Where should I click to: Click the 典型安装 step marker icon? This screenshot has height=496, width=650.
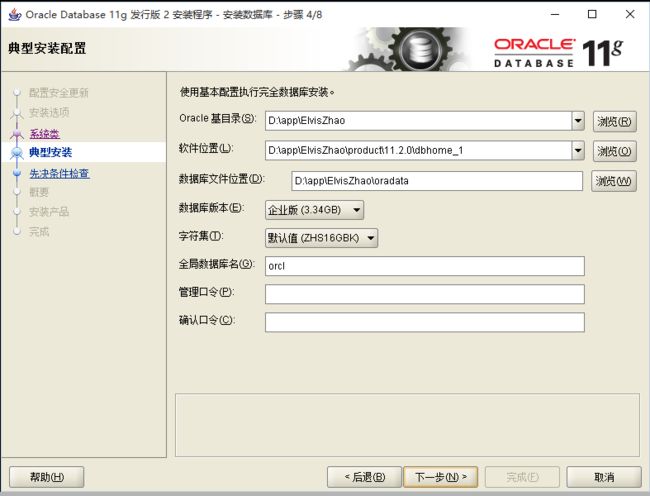tap(17, 153)
